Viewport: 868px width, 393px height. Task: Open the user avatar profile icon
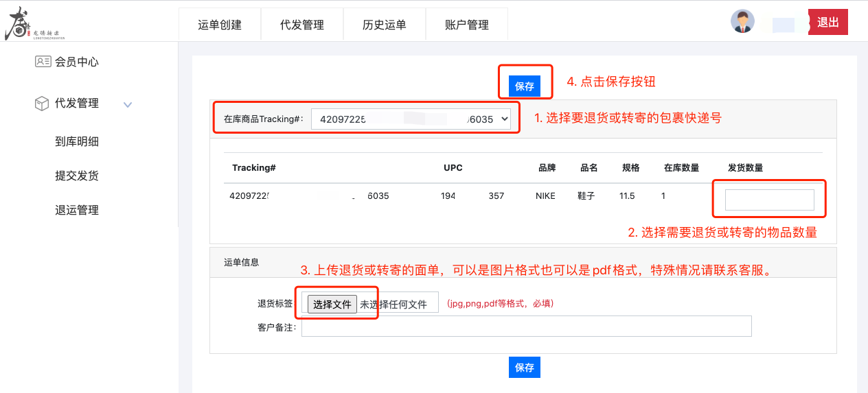click(x=742, y=22)
